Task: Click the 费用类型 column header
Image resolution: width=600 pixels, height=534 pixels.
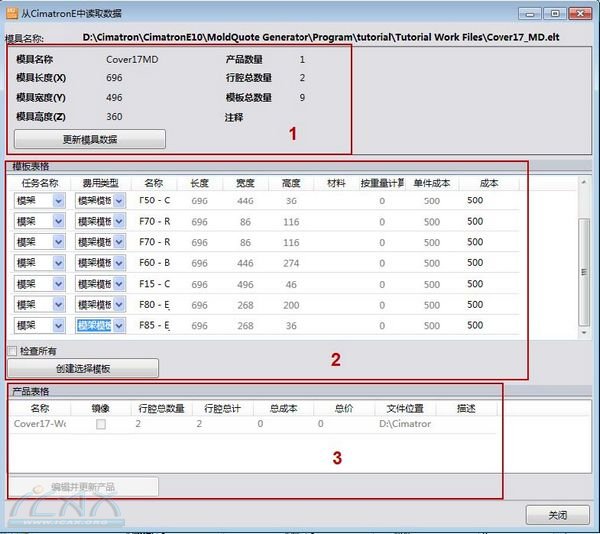Action: [x=101, y=183]
